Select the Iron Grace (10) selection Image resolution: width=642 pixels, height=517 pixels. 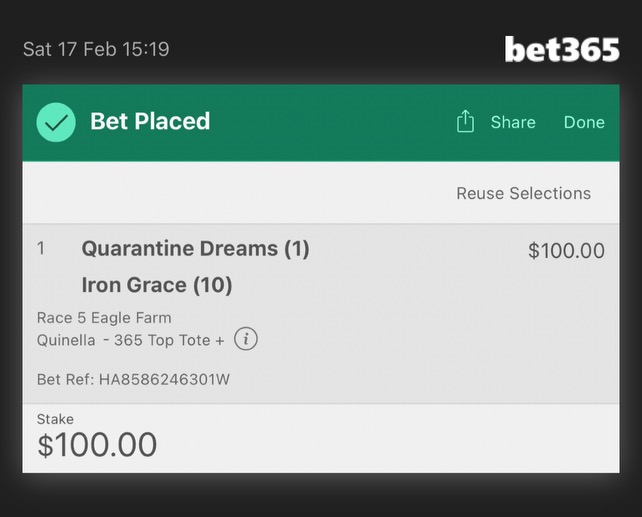click(x=157, y=285)
